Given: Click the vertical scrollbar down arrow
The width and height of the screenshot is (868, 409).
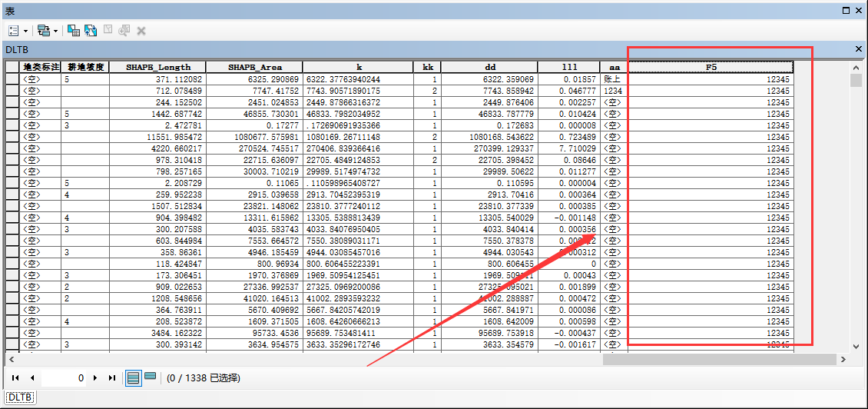Looking at the screenshot, I should (856, 345).
